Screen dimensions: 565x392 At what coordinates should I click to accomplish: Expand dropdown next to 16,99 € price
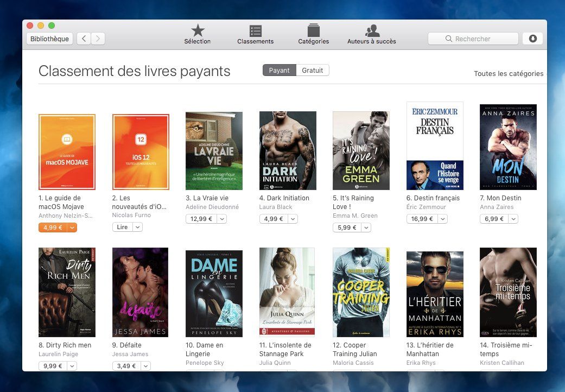click(x=443, y=219)
